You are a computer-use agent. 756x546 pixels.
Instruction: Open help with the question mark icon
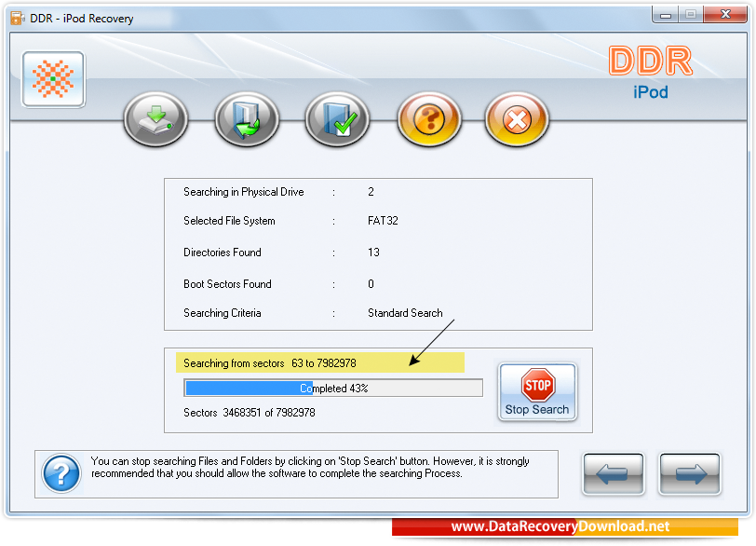[x=429, y=119]
